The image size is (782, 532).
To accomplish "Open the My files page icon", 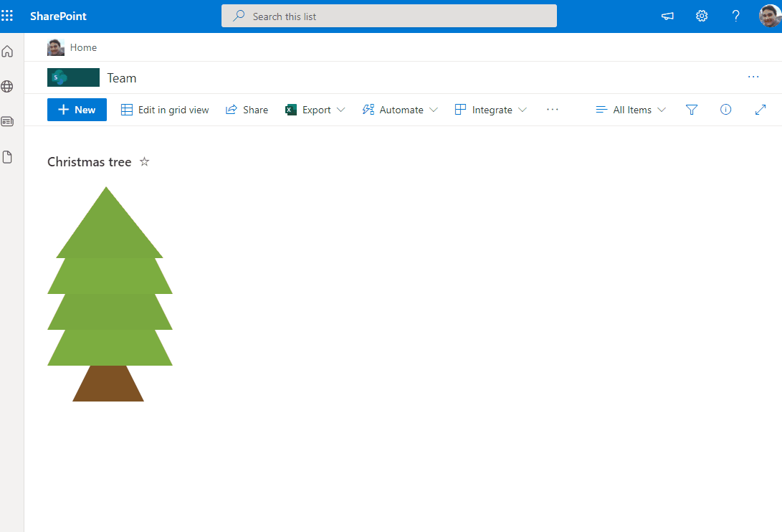I will point(7,157).
